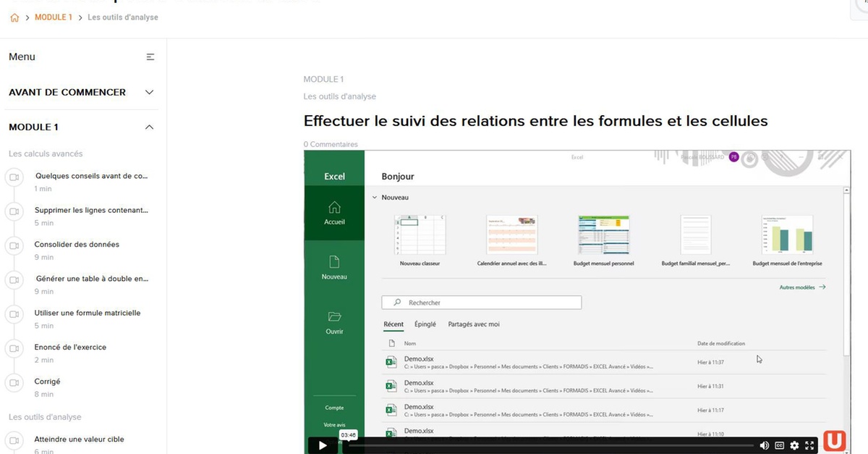Screen dimensions: 868x454
Task: Open lesson Générer une table à double en...
Action: point(92,278)
